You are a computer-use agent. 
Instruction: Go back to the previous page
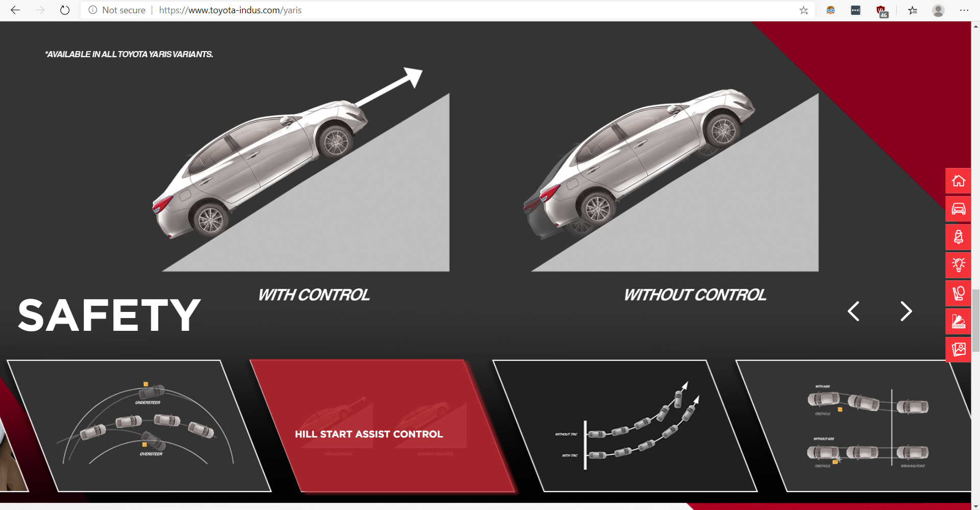(15, 10)
